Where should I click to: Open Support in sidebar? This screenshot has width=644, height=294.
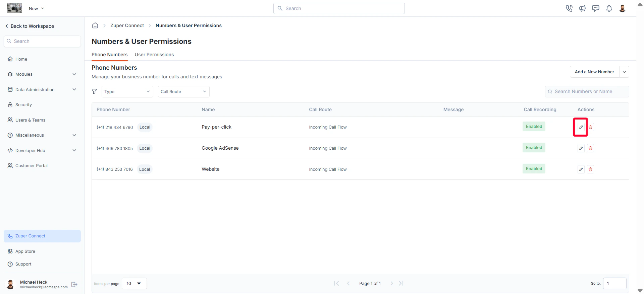pos(42,264)
